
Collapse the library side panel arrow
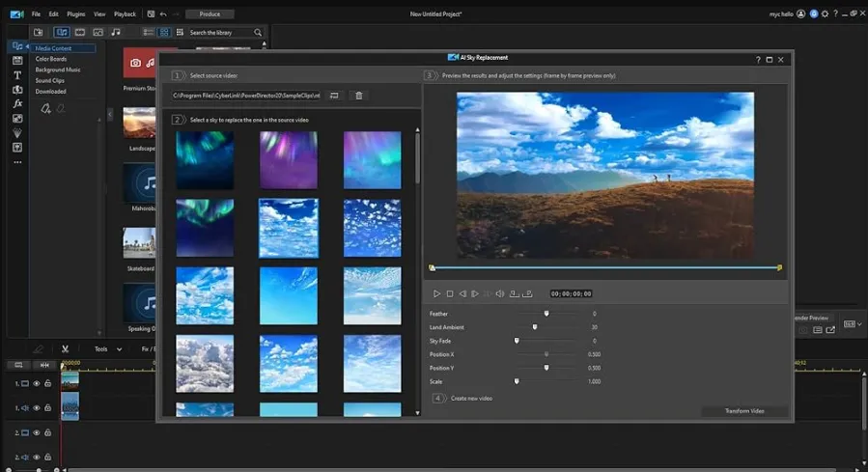pyautogui.click(x=110, y=114)
